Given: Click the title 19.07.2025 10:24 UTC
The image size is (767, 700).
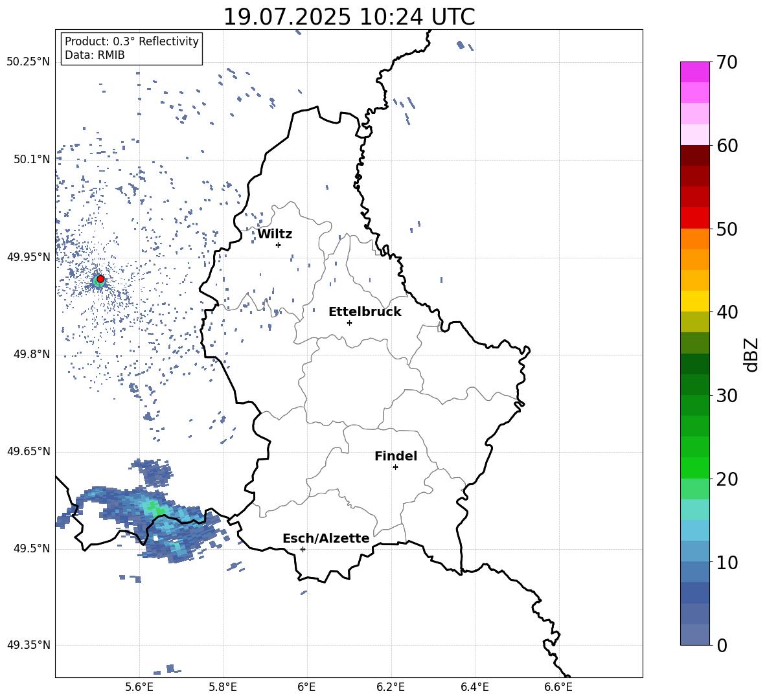Looking at the screenshot, I should [349, 17].
